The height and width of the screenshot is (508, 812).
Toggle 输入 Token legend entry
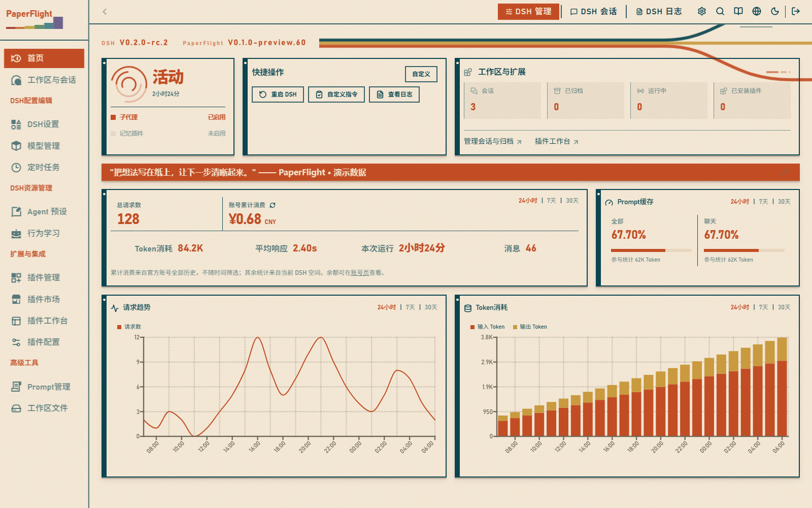click(488, 327)
